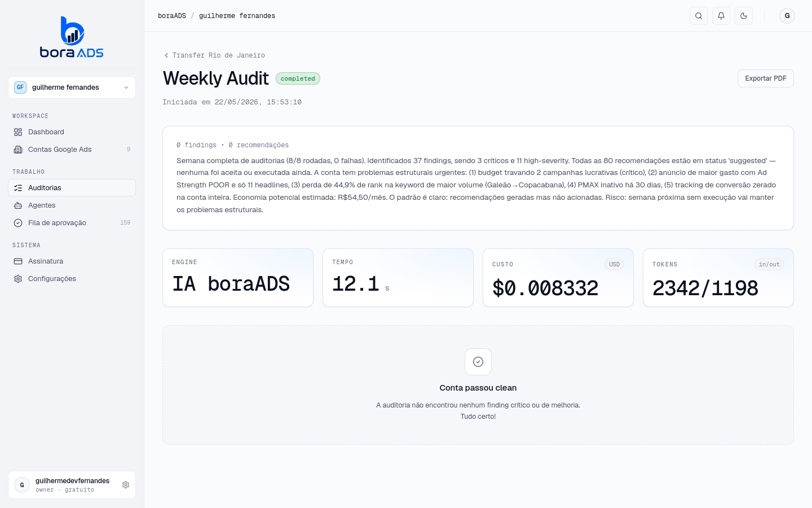Click the 159 count next to Fila de aprovação

pos(125,223)
